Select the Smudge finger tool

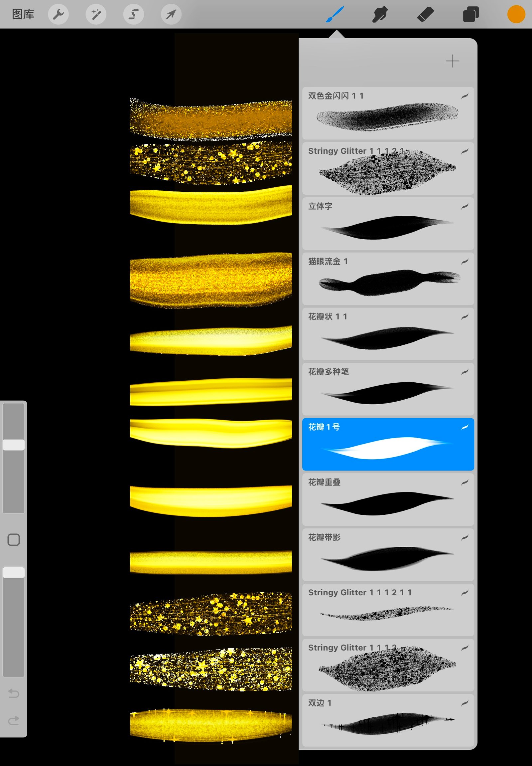(380, 14)
